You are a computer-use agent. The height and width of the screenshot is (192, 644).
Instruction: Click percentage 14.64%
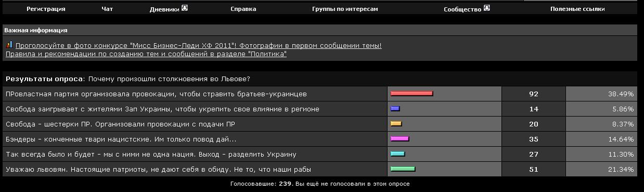pyautogui.click(x=621, y=139)
